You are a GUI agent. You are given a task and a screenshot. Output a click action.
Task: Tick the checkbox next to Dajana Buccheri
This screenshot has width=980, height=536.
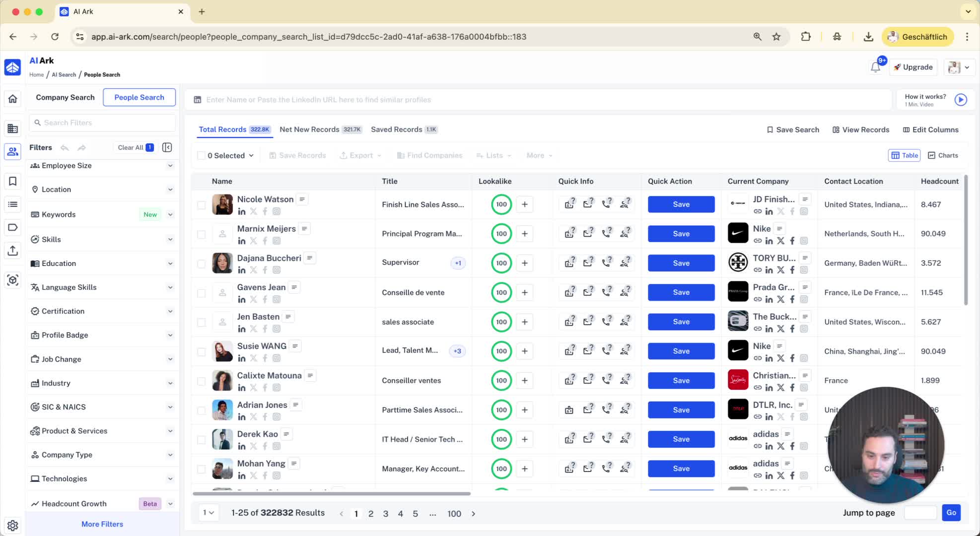(201, 264)
